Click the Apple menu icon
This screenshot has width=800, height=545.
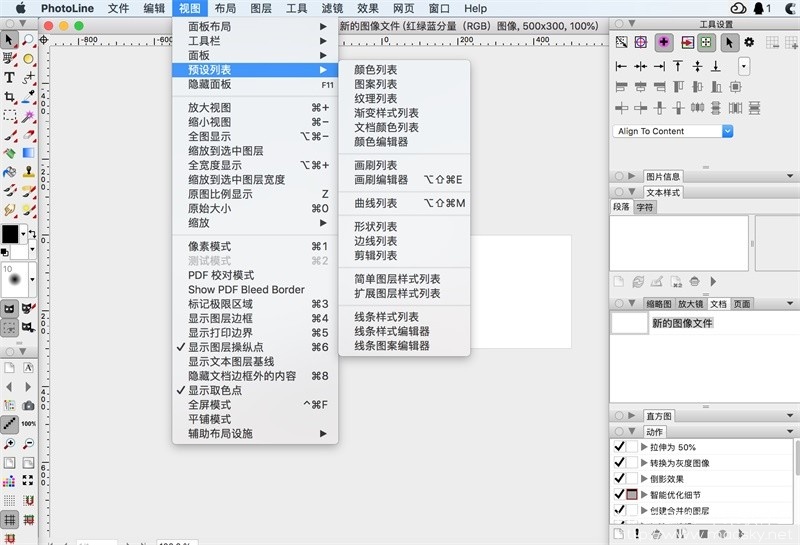pos(20,8)
